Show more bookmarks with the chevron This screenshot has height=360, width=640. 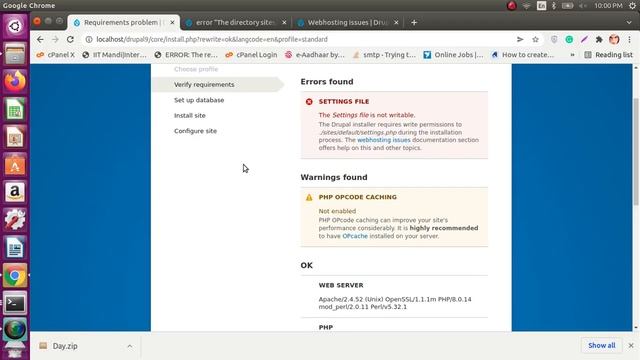point(572,55)
